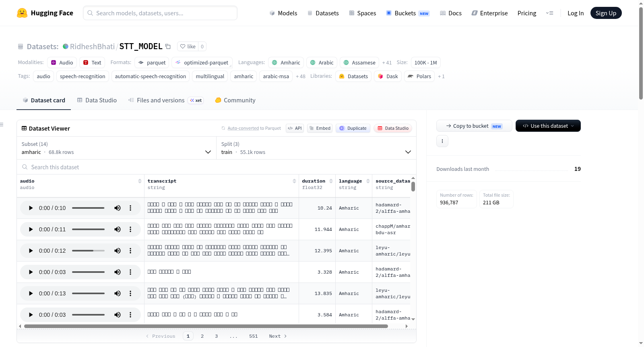Click the Embed button

click(x=320, y=128)
